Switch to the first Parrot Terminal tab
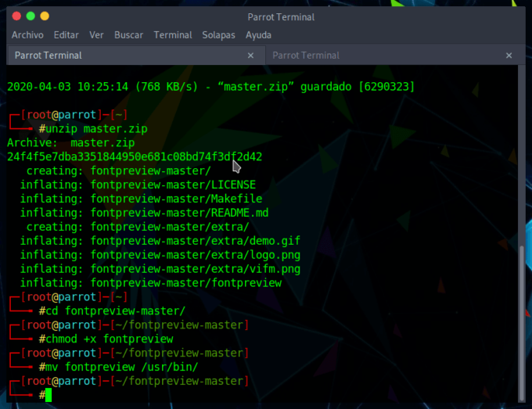The height and width of the screenshot is (409, 532). 135,56
